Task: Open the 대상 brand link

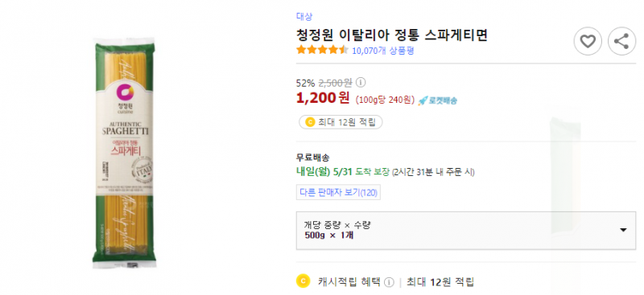Action: tap(304, 16)
